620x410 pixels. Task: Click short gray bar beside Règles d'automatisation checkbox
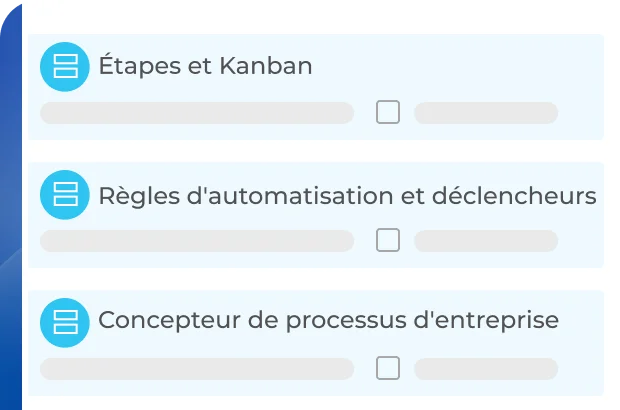click(486, 241)
